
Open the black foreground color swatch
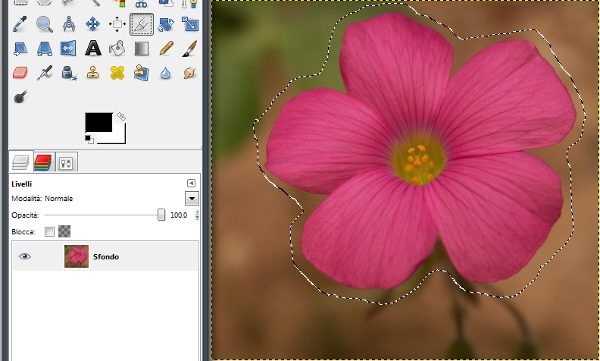point(99,122)
